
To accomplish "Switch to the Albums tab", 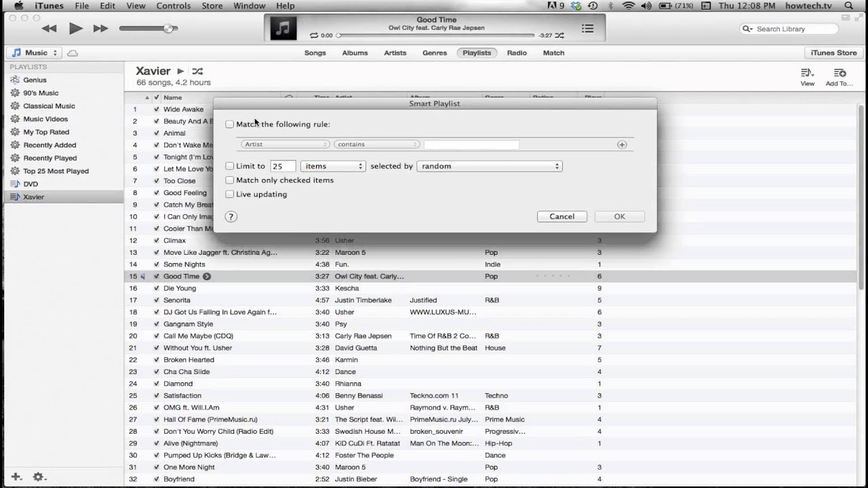I will (x=355, y=53).
